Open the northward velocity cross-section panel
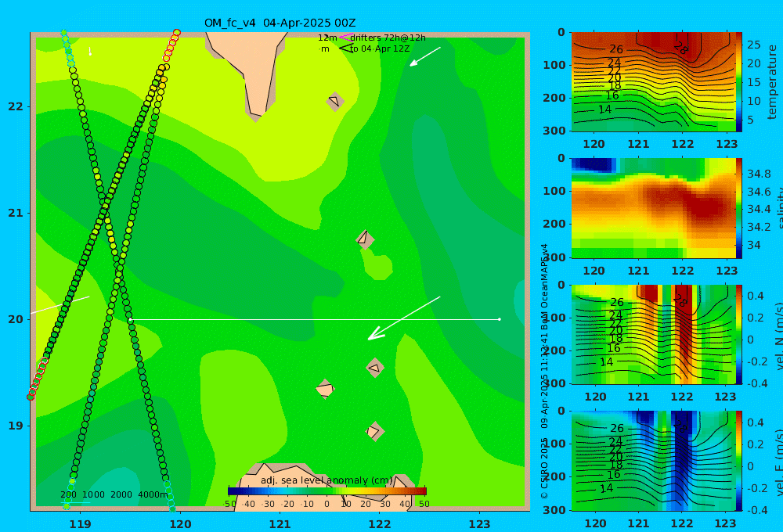783x532 pixels. coord(653,334)
